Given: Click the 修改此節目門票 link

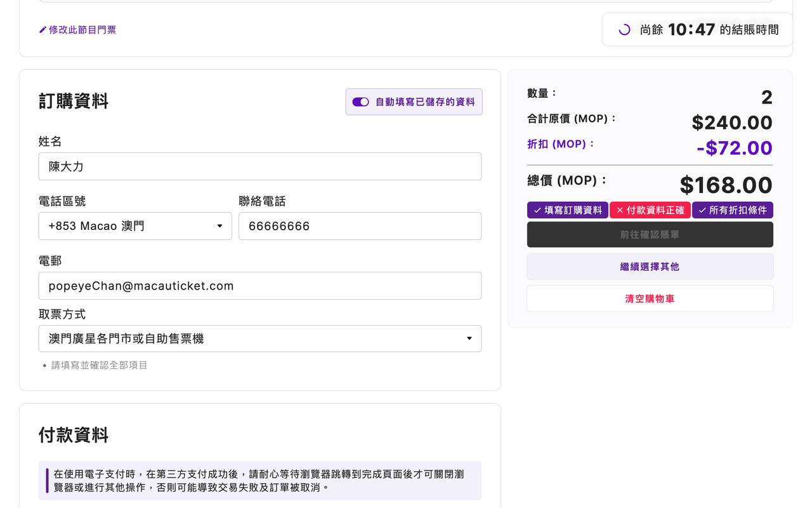Looking at the screenshot, I should (x=82, y=29).
